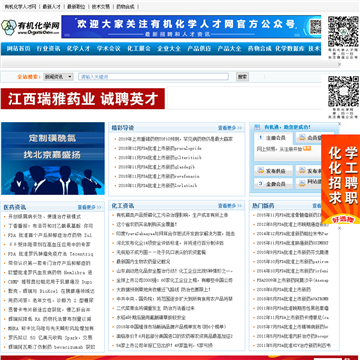Open 中共中央、国务院 news article
The width and height of the screenshot is (360, 360).
coord(174,299)
